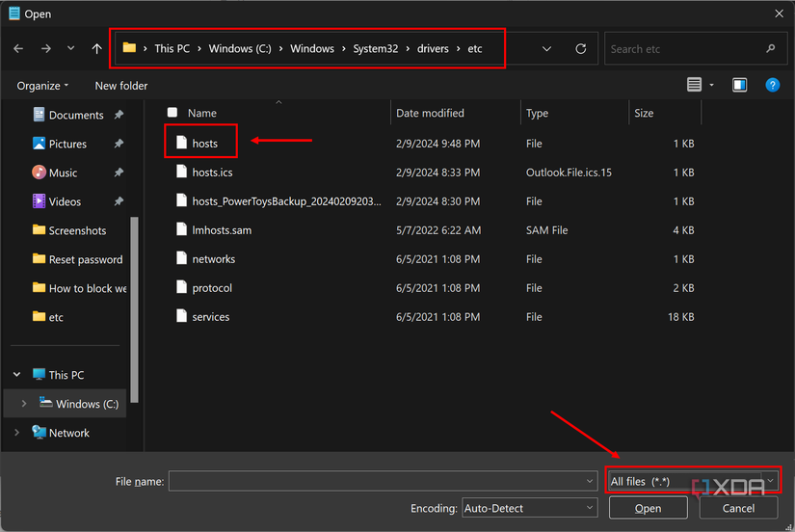Click the pin icon beside Music
Screen dimensions: 795x532
(x=119, y=173)
